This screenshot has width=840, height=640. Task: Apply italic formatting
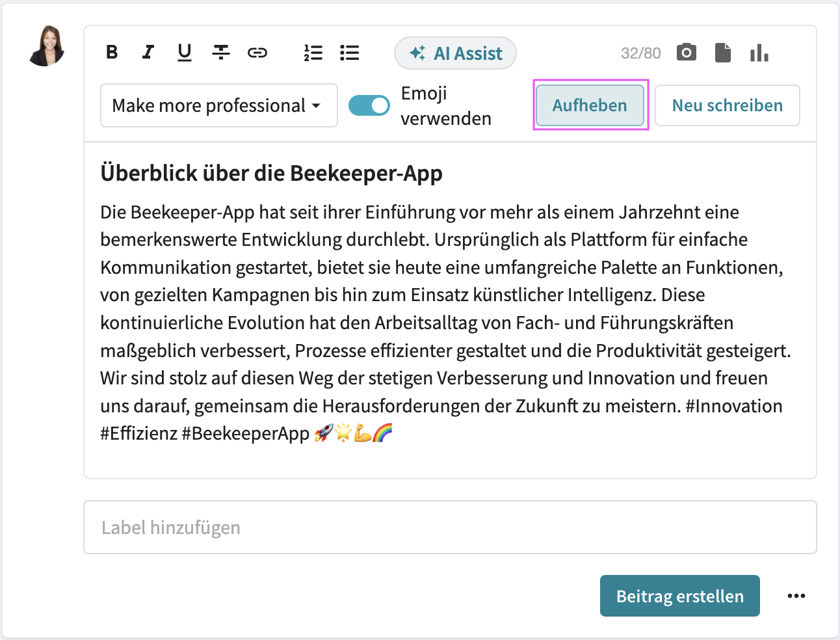pyautogui.click(x=148, y=53)
